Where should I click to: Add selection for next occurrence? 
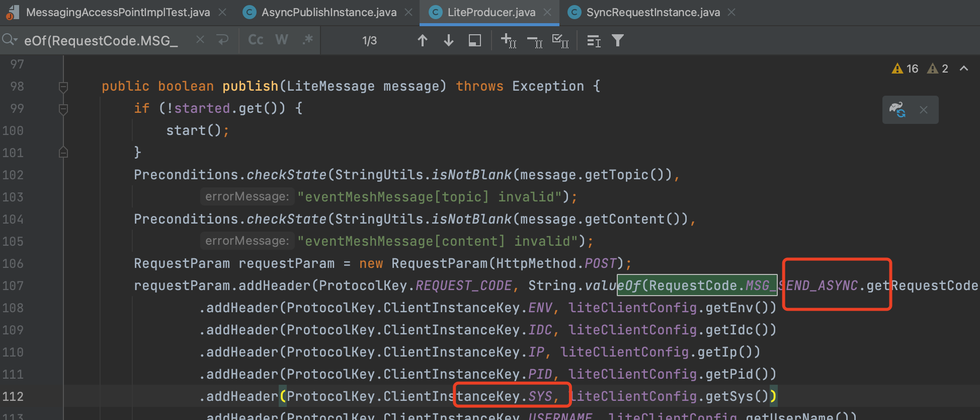point(509,40)
